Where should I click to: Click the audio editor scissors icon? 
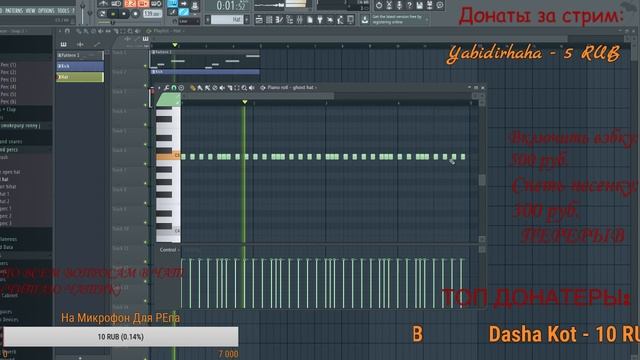389,5
